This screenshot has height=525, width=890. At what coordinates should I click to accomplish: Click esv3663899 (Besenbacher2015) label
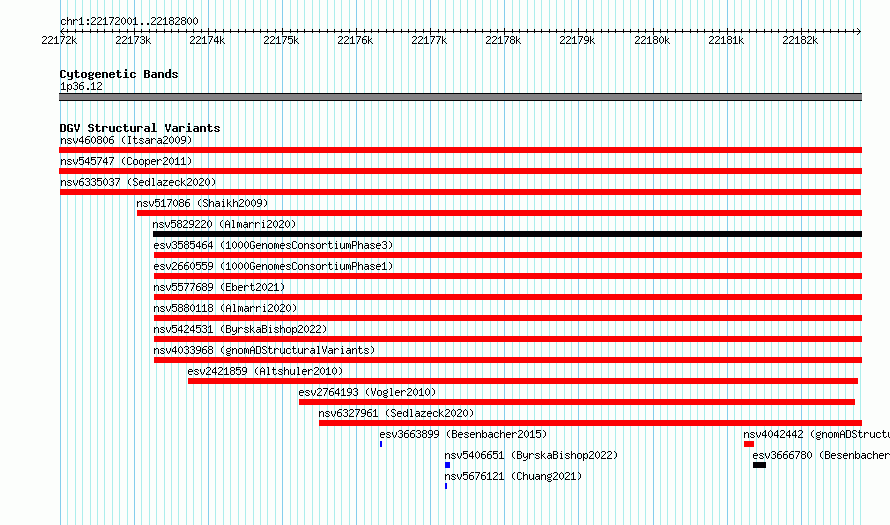pos(463,434)
